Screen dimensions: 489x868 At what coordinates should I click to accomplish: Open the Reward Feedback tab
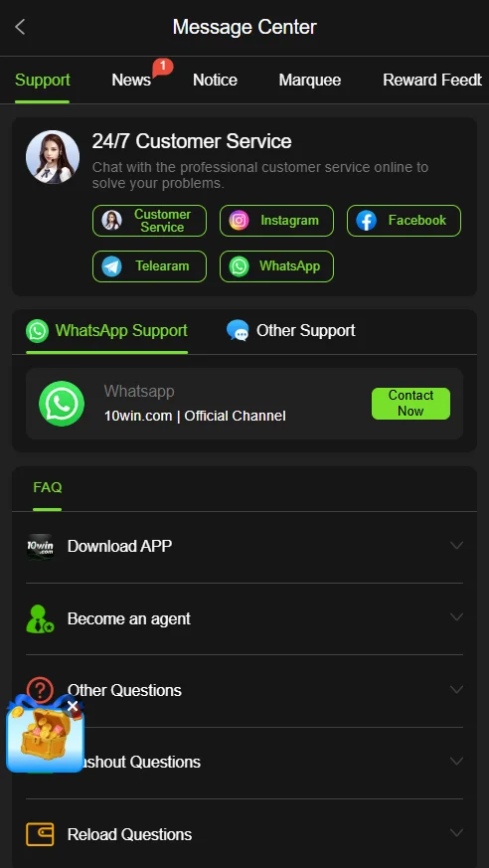[x=432, y=81]
